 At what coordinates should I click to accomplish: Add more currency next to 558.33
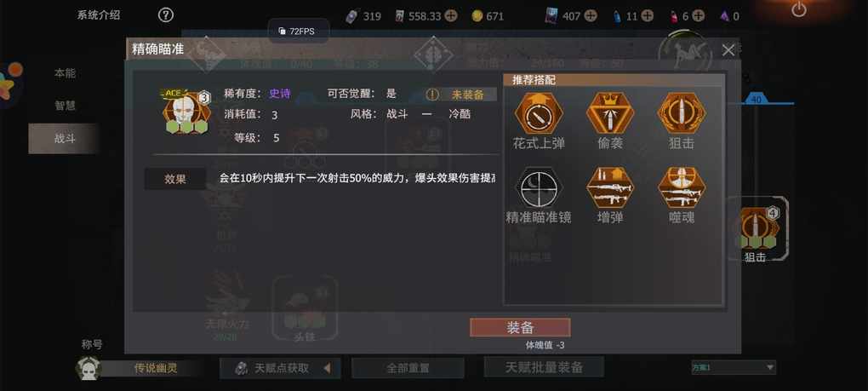point(451,16)
